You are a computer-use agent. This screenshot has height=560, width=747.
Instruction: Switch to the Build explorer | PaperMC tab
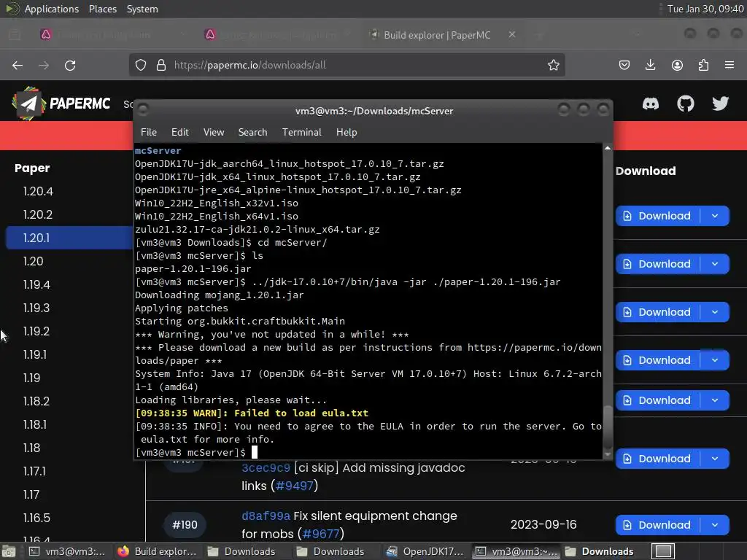tap(437, 35)
